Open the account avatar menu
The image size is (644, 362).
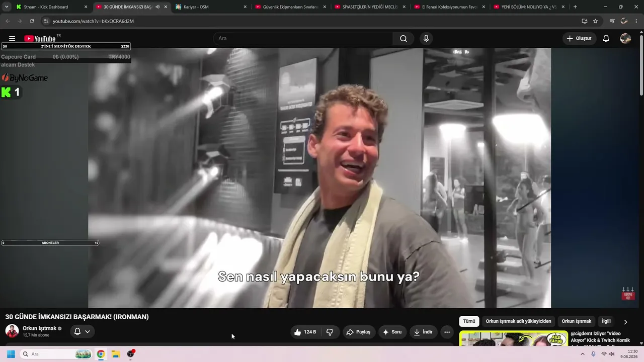pos(625,39)
